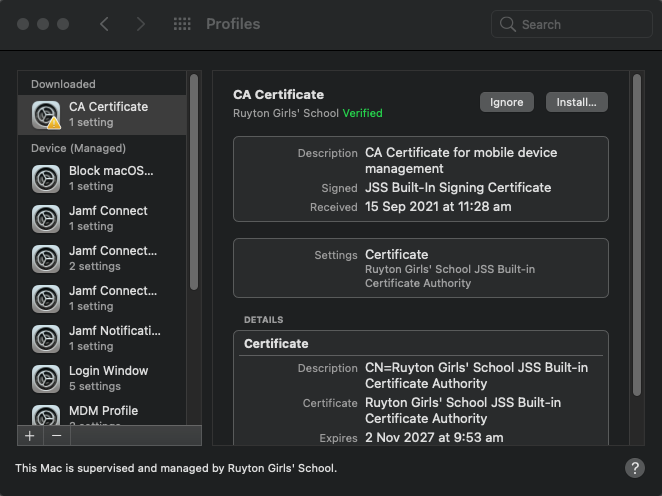Click the detail pane scrollbar

(x=637, y=235)
